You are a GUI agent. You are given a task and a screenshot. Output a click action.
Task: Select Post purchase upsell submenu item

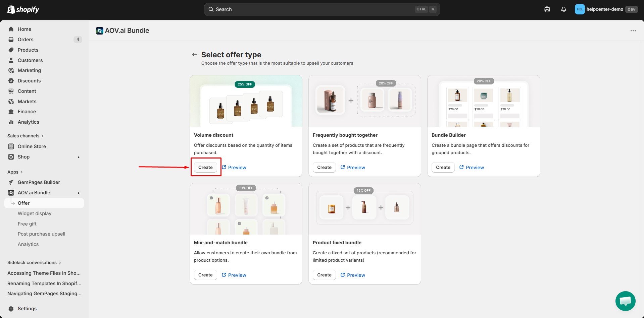pyautogui.click(x=41, y=234)
